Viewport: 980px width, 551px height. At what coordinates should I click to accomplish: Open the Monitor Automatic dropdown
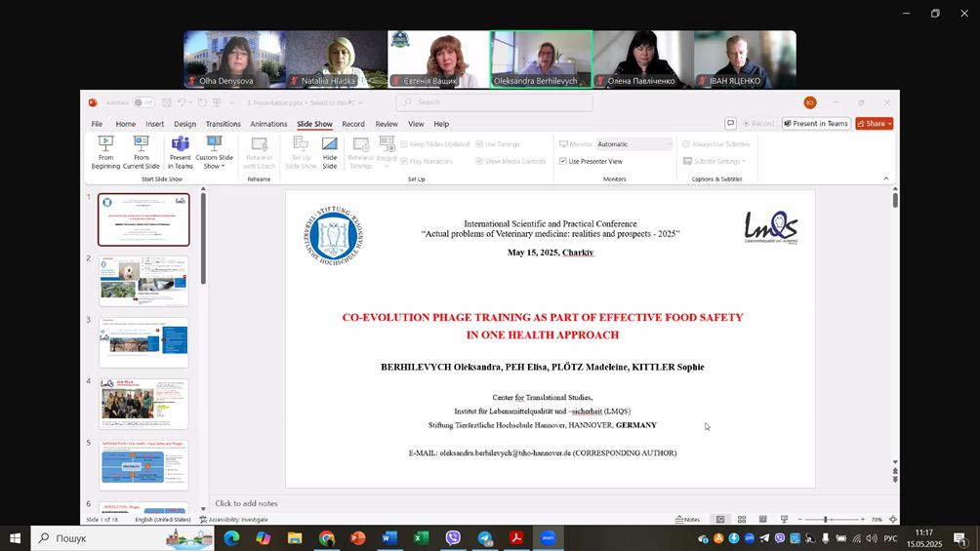(634, 144)
